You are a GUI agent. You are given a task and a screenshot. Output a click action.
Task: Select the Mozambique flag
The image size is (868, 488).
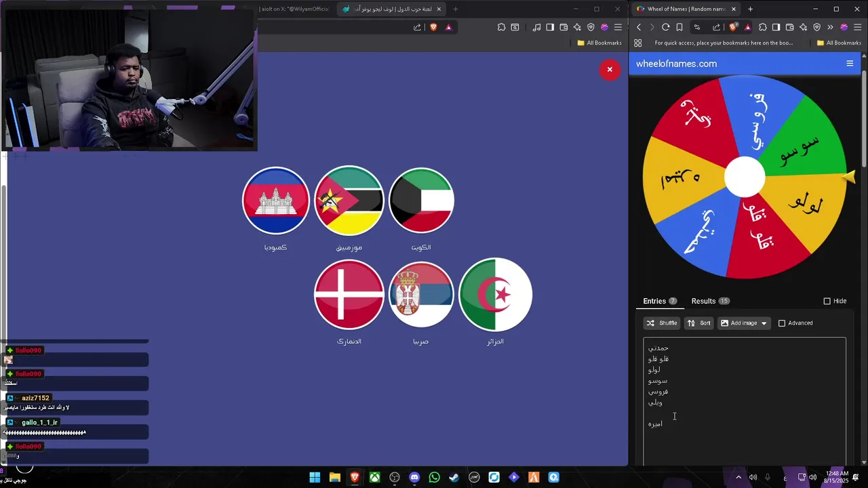(349, 201)
